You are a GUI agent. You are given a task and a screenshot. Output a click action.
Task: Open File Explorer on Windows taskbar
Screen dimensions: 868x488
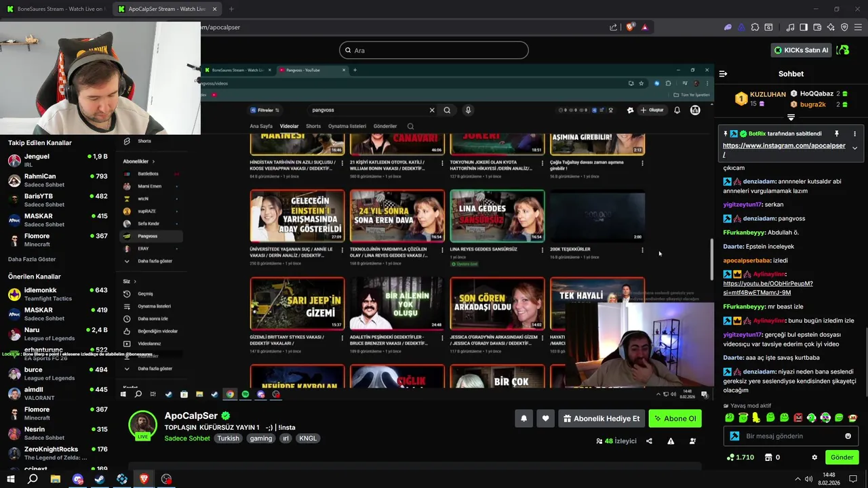[x=55, y=479]
